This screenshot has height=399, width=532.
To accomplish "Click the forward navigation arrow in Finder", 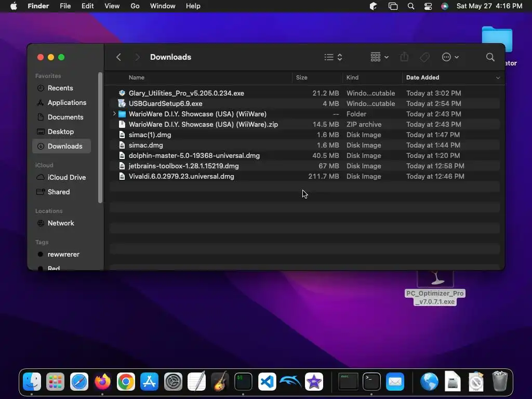I will point(137,57).
